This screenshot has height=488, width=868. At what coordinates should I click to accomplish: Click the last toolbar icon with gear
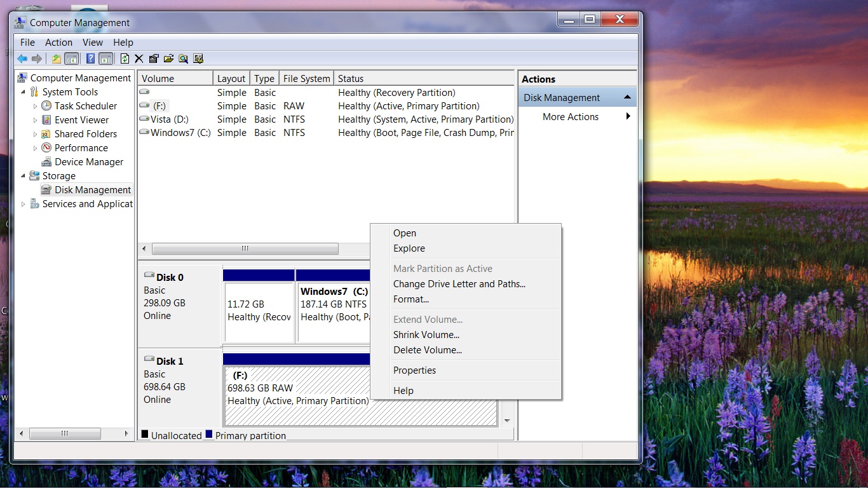198,59
